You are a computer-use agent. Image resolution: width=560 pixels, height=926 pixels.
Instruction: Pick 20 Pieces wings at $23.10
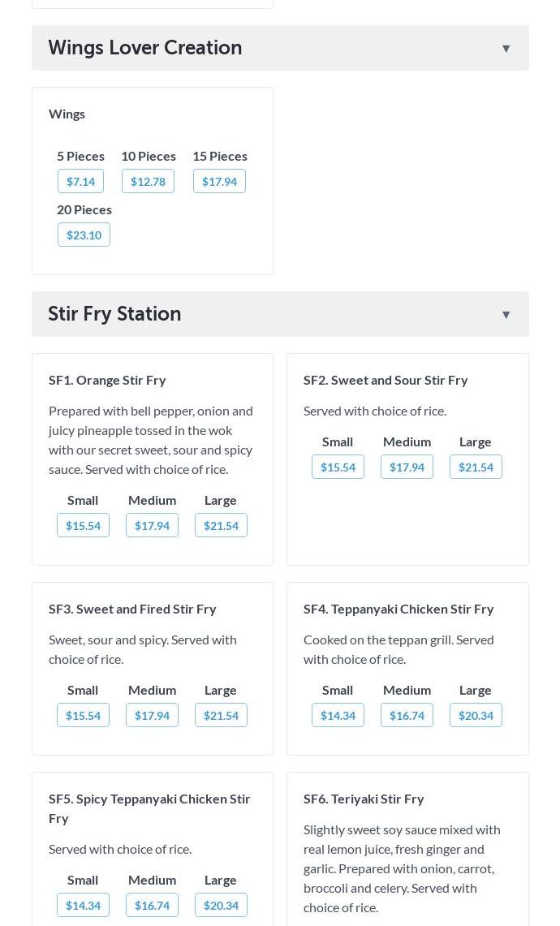(84, 235)
